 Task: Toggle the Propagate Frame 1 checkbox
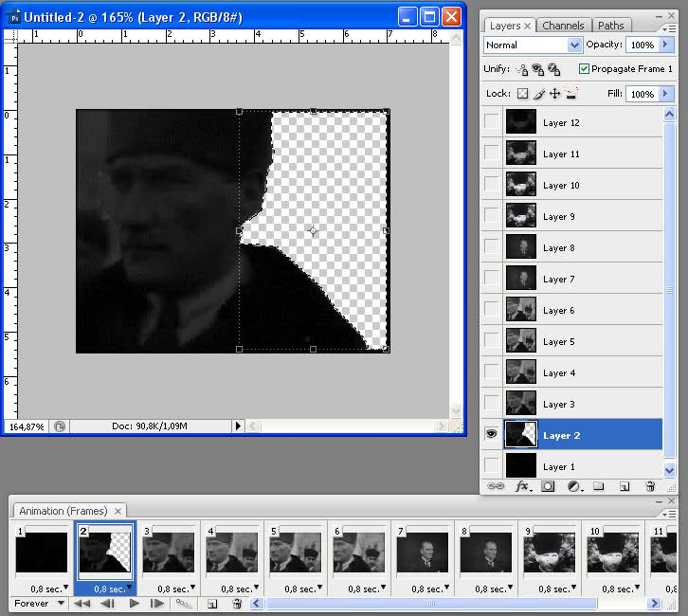tap(584, 69)
